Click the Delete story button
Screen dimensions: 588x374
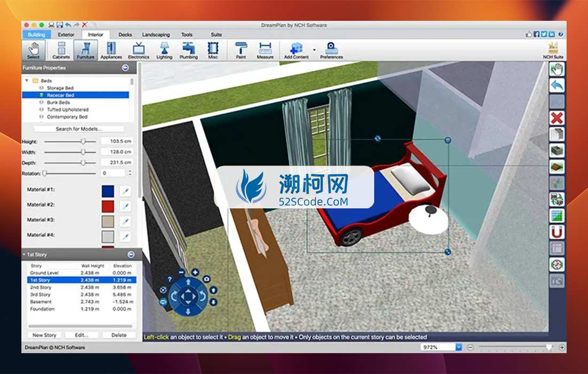pos(119,335)
